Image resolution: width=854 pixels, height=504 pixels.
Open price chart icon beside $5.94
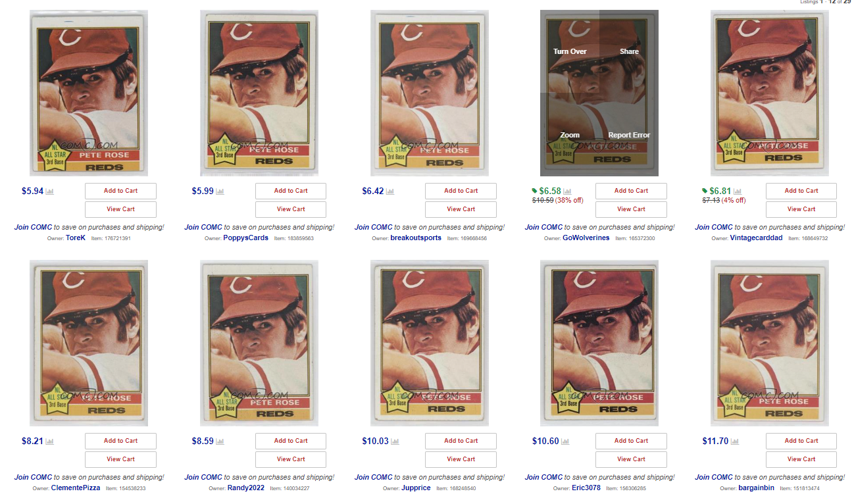click(x=49, y=191)
